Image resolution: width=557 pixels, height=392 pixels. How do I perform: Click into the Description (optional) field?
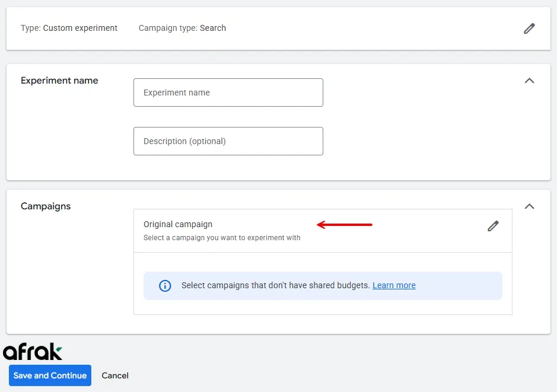(228, 141)
